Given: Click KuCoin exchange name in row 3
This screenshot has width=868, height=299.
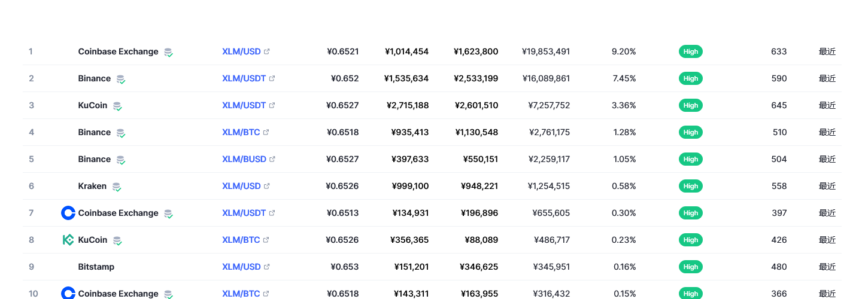Looking at the screenshot, I should [x=93, y=105].
